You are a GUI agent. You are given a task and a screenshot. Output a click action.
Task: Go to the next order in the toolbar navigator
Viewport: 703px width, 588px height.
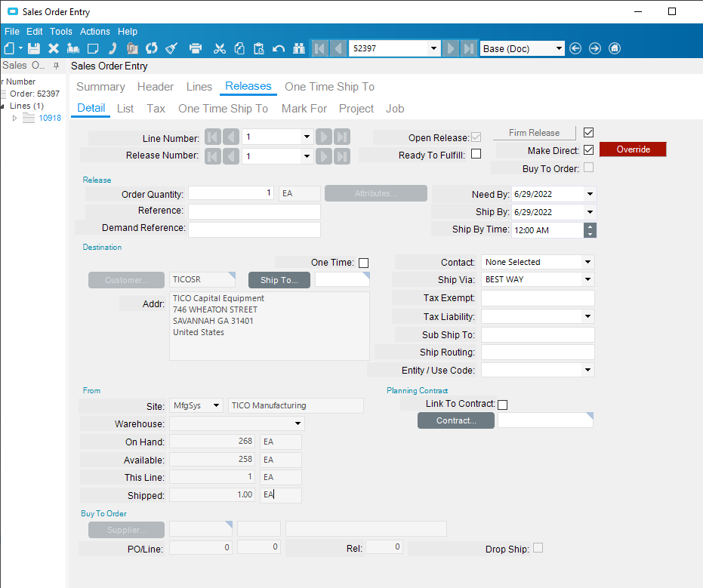[x=451, y=48]
